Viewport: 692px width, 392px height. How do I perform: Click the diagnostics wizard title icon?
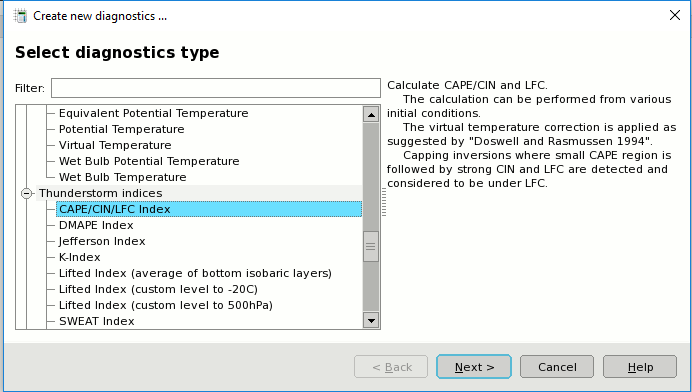tap(20, 16)
